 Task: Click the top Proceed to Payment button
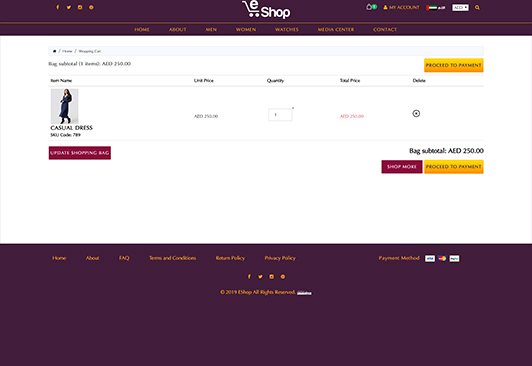coord(454,65)
